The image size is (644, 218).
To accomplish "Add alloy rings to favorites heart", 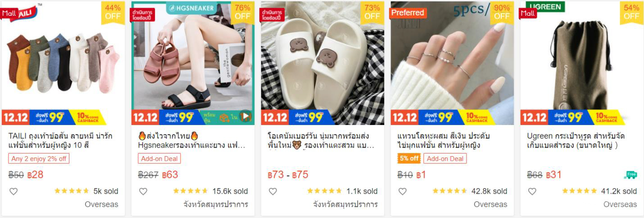I will [x=403, y=191].
